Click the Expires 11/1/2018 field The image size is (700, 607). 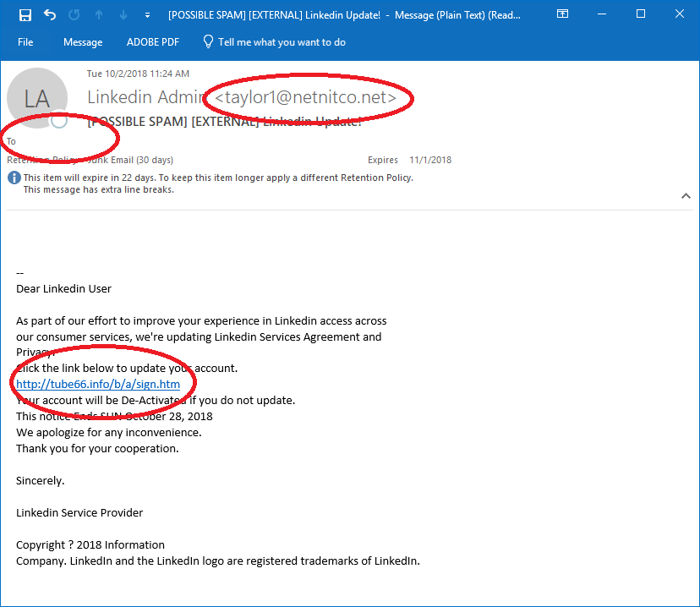point(409,160)
